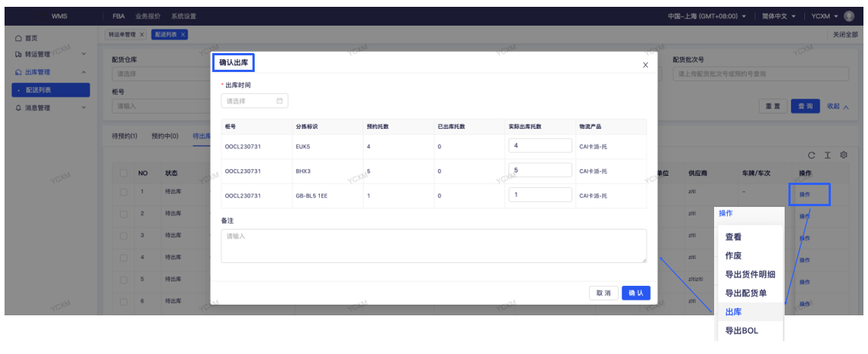Close the 配送列表 tab with its X
Image resolution: width=868 pixels, height=354 pixels.
coord(183,35)
